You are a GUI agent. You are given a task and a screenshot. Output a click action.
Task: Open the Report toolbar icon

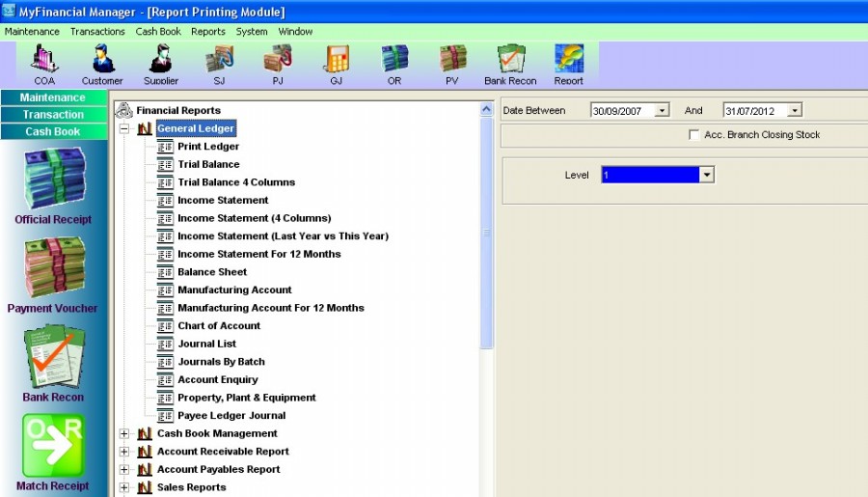pyautogui.click(x=568, y=59)
